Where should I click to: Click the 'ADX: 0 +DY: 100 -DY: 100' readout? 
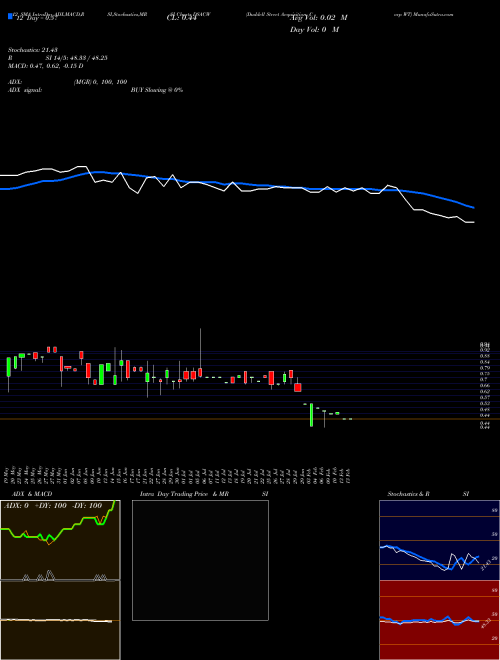click(53, 506)
